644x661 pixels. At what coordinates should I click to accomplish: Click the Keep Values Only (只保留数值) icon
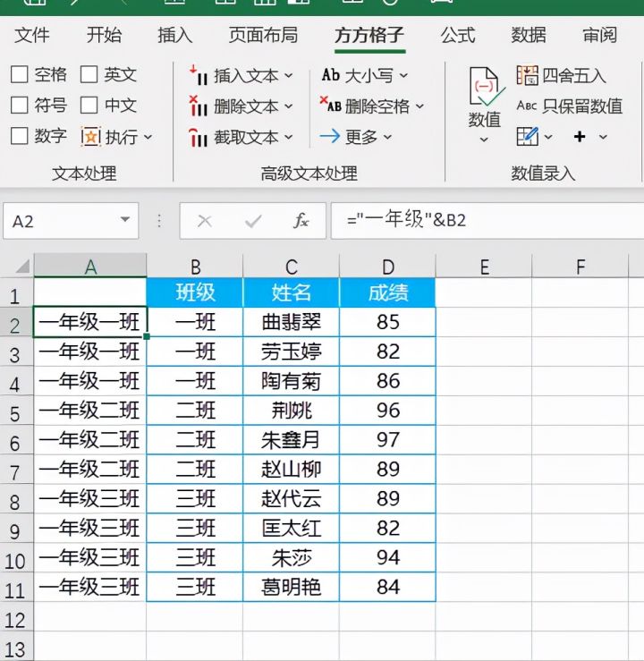(x=527, y=106)
